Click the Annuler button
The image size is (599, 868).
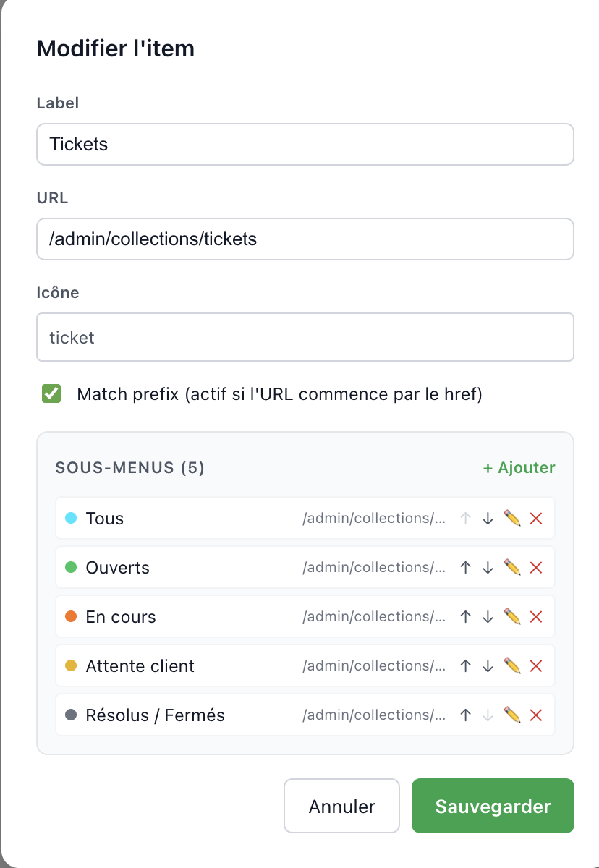point(341,806)
